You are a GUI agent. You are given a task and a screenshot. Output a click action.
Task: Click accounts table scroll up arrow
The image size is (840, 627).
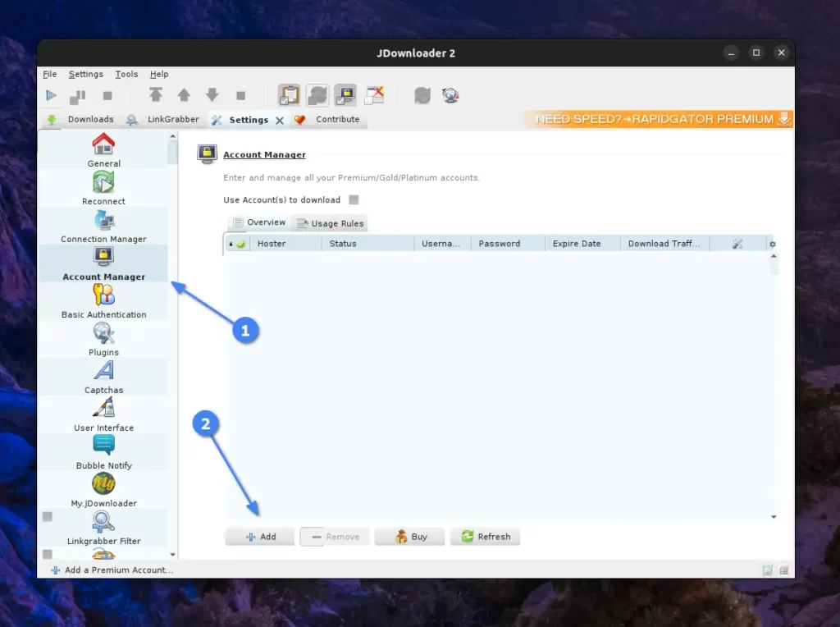coord(774,256)
